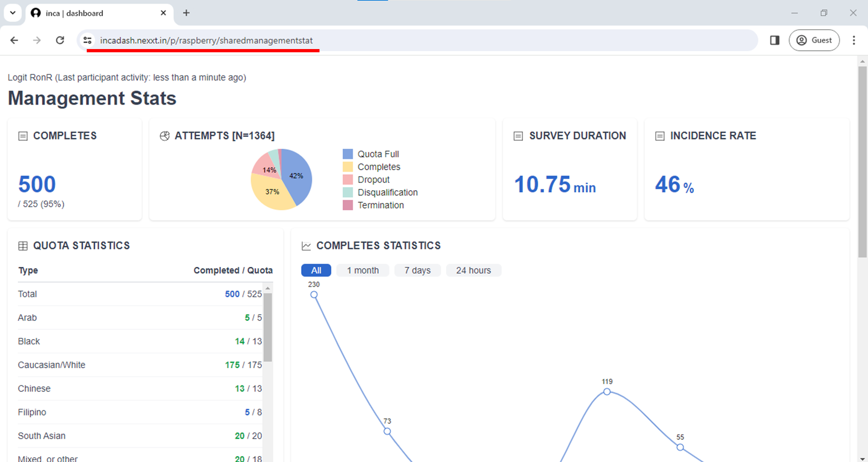Click the Completes card icon
This screenshot has height=462, width=868.
click(23, 136)
